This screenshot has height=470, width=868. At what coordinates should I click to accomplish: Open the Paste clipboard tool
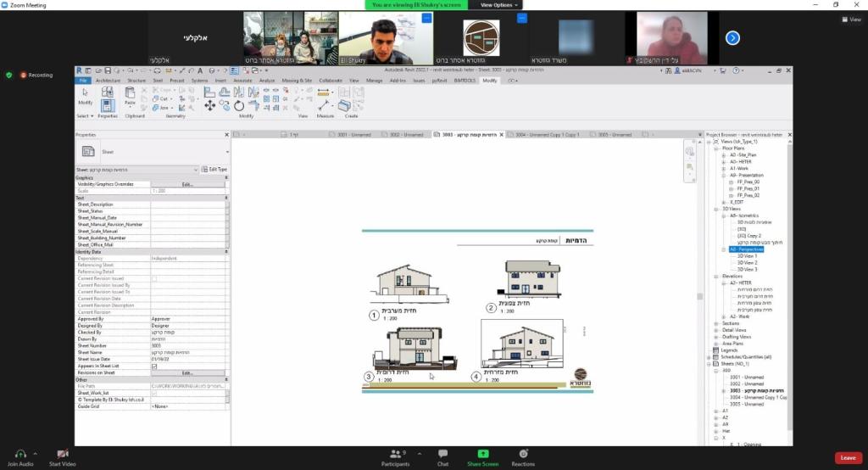(x=130, y=95)
